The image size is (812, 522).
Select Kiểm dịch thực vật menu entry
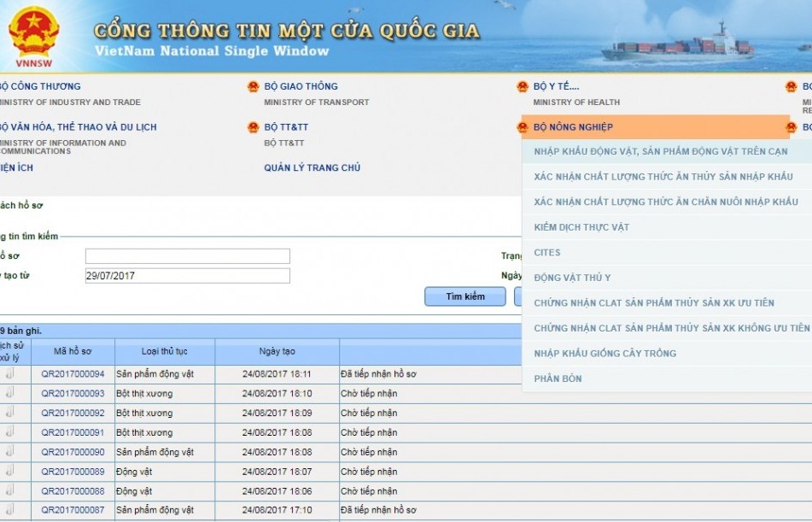click(581, 227)
